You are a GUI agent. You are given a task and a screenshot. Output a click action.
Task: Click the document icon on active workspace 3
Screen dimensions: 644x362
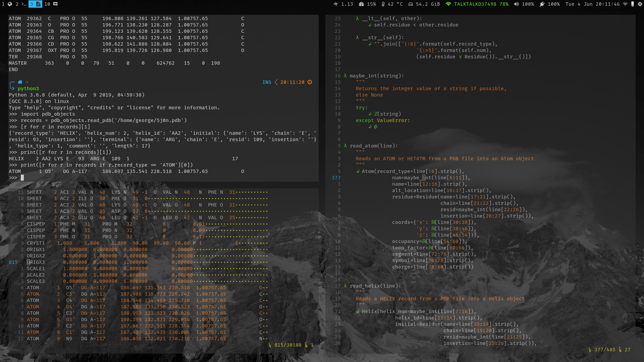point(38,4)
